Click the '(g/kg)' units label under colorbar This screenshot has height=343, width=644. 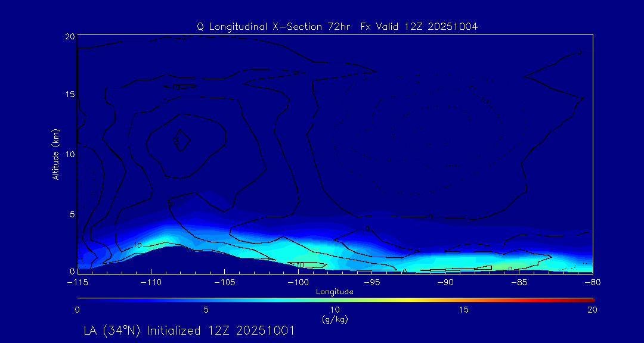[335, 319]
